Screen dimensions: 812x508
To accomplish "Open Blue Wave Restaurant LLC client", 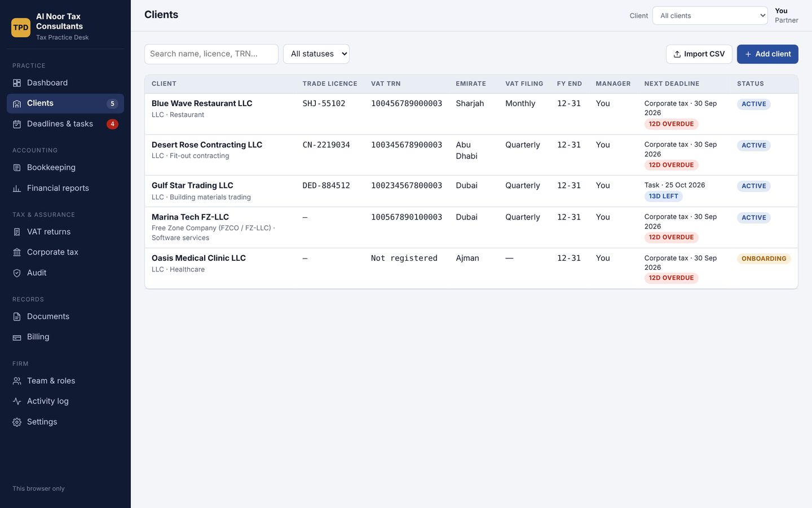I will coord(202,103).
